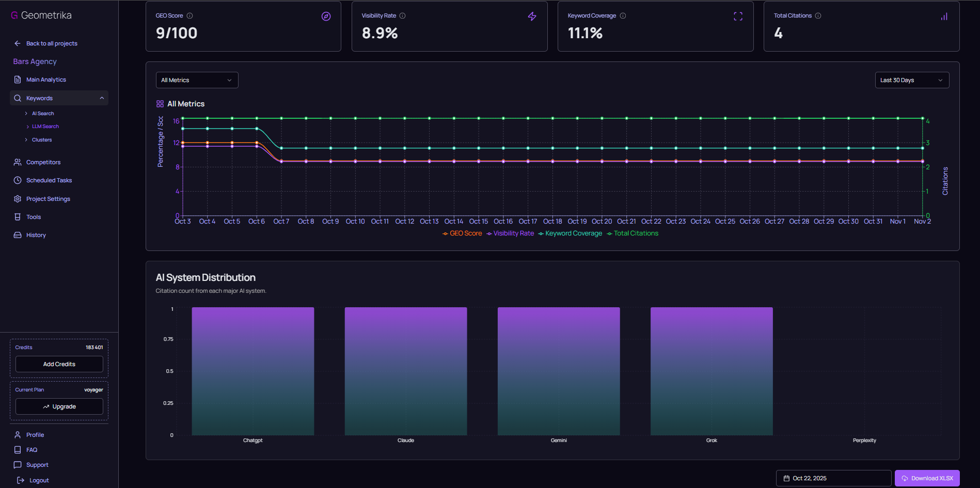
Task: Open Competitors from the sidebar icon
Action: tap(17, 162)
